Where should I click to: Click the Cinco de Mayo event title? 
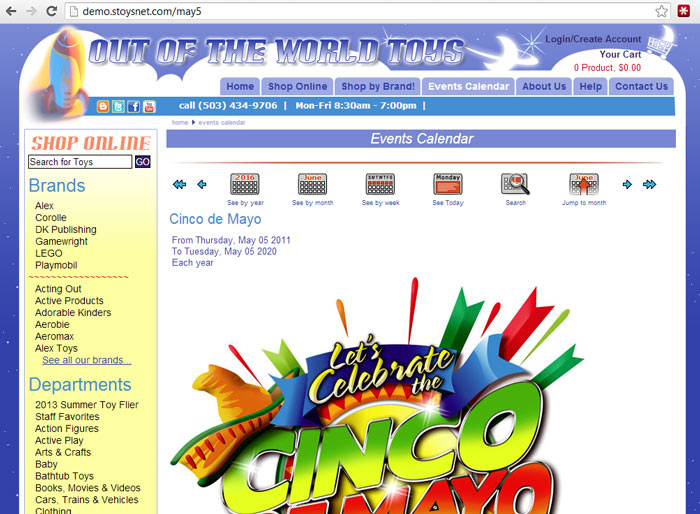(x=215, y=219)
